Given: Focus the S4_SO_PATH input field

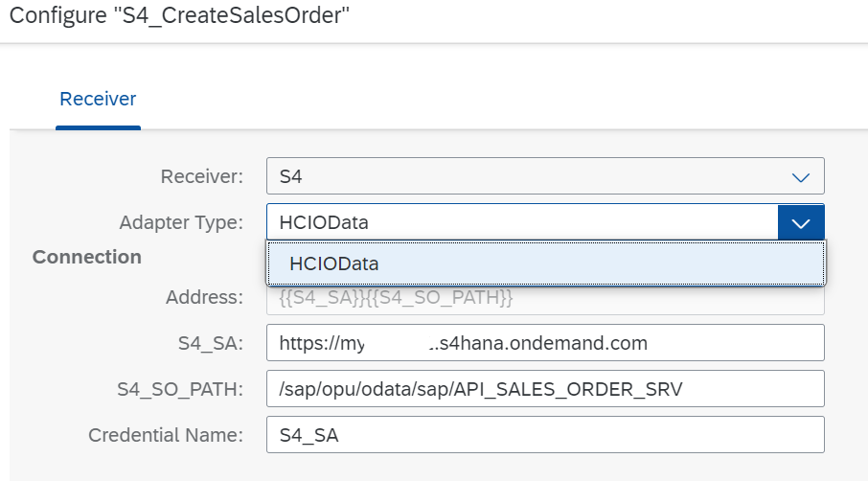Looking at the screenshot, I should point(545,388).
